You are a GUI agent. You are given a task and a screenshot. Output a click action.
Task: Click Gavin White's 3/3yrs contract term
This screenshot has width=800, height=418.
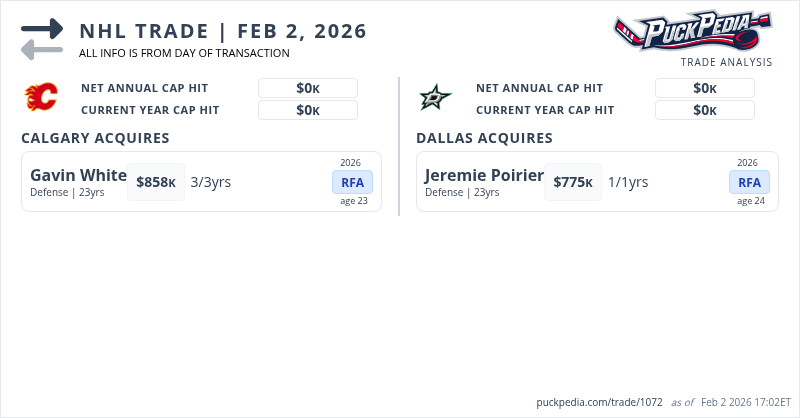(x=211, y=182)
